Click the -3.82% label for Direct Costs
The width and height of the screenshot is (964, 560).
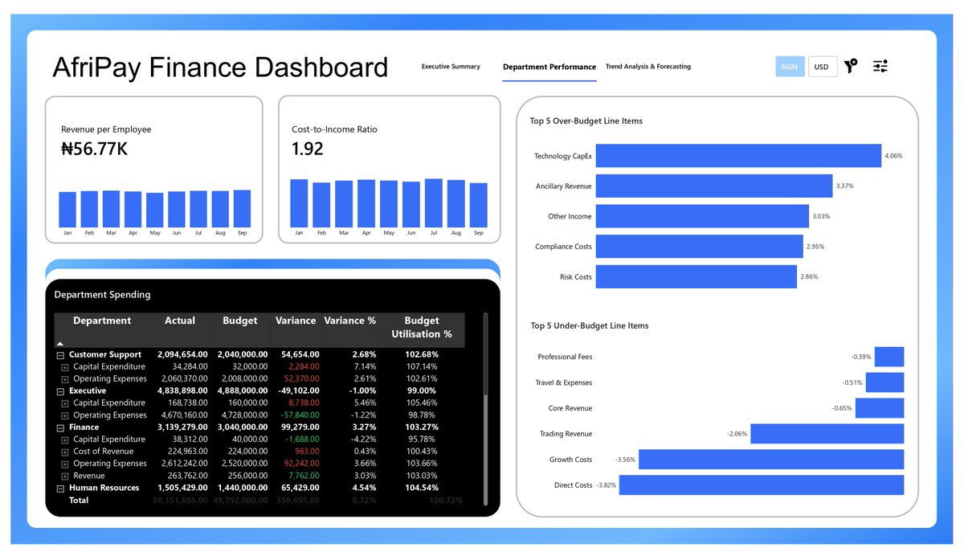pos(607,485)
